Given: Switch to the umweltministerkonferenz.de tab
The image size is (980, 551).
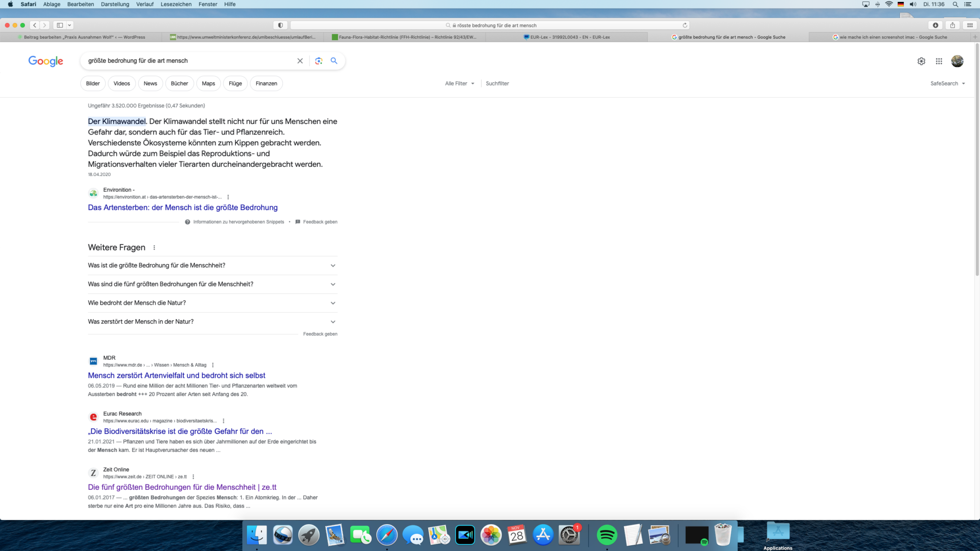Looking at the screenshot, I should point(243,37).
